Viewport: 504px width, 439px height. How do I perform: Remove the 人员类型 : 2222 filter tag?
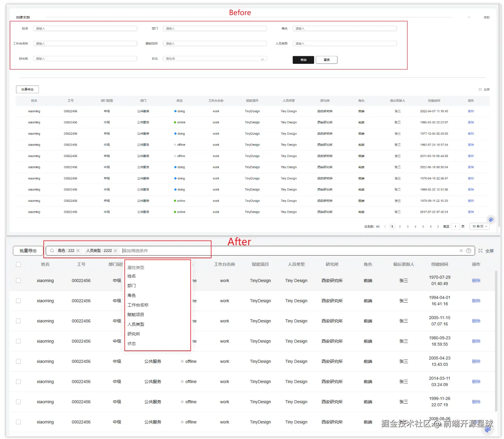click(115, 251)
